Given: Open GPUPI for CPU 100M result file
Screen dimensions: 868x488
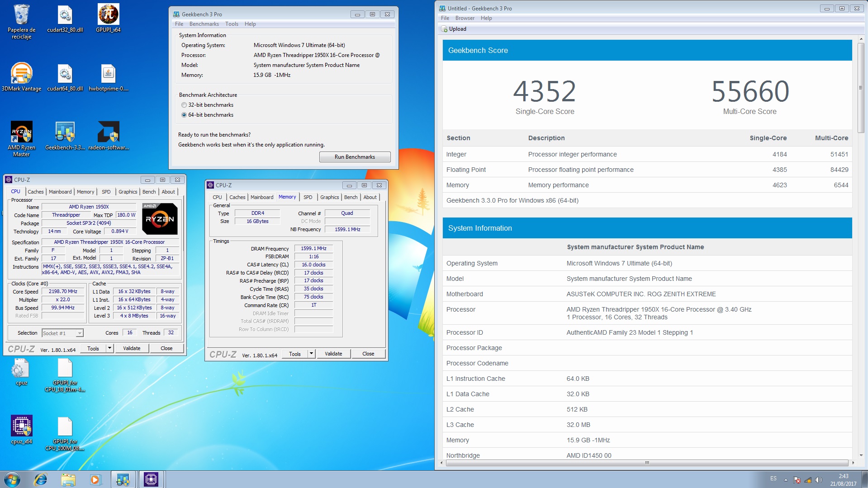Looking at the screenshot, I should point(65,434).
